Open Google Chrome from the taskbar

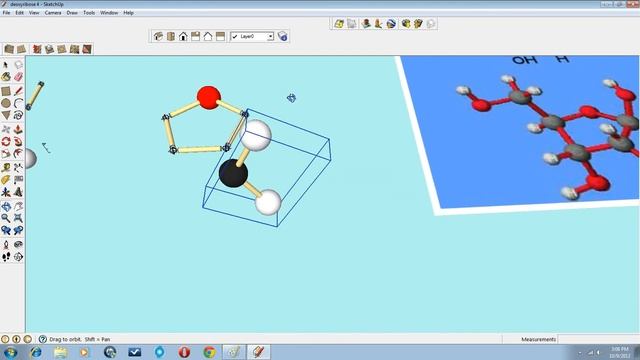click(x=209, y=352)
